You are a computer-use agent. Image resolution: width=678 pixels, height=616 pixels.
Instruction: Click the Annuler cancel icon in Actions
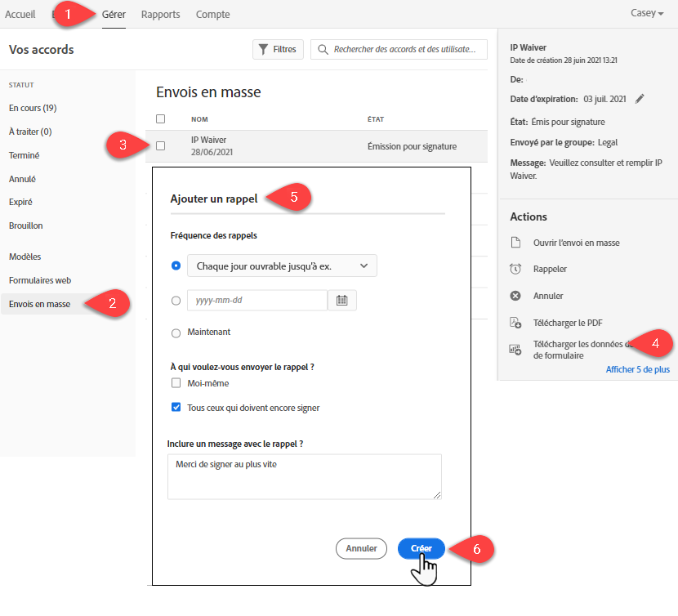point(515,296)
